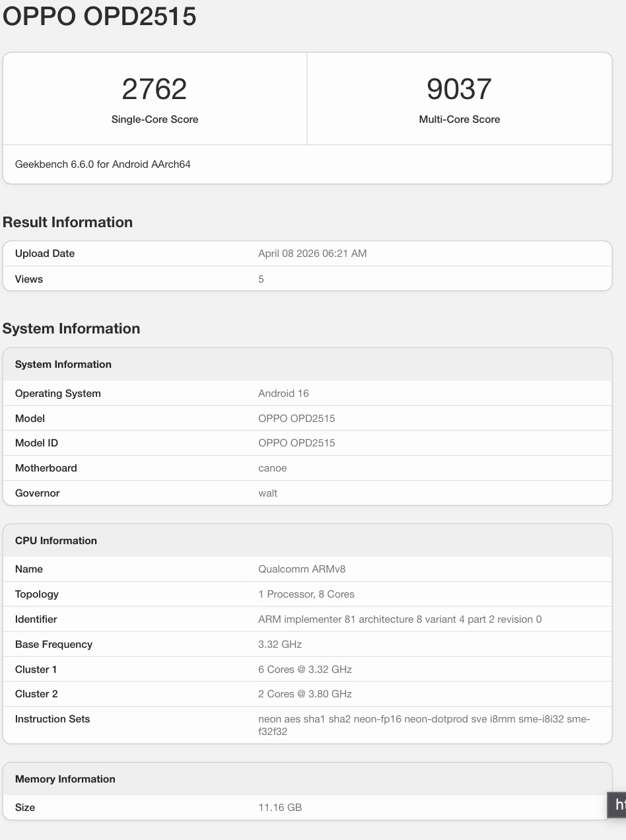Click the ARM implementer 81 identifier text
The height and width of the screenshot is (840, 626).
(400, 619)
